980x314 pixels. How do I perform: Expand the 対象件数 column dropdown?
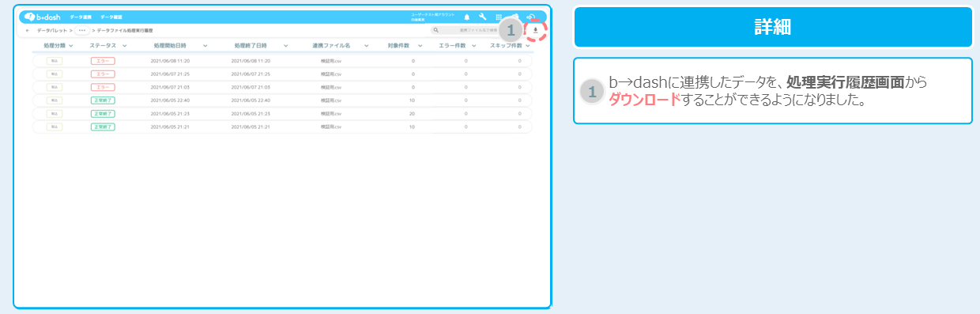pyautogui.click(x=420, y=46)
